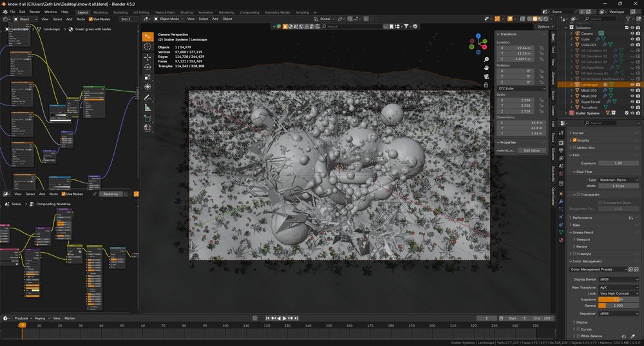644x346 pixels.
Task: Adjust the Color Management Exposure slider
Action: (618, 299)
